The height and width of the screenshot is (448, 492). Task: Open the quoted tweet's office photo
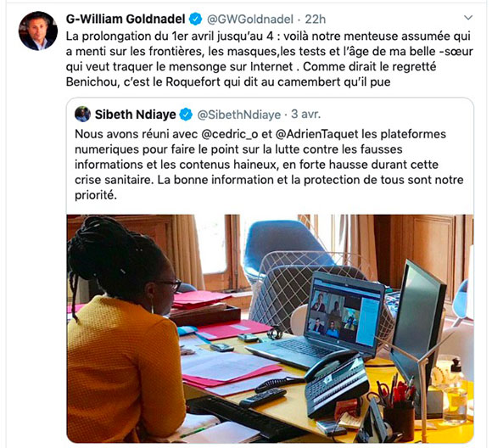click(270, 328)
